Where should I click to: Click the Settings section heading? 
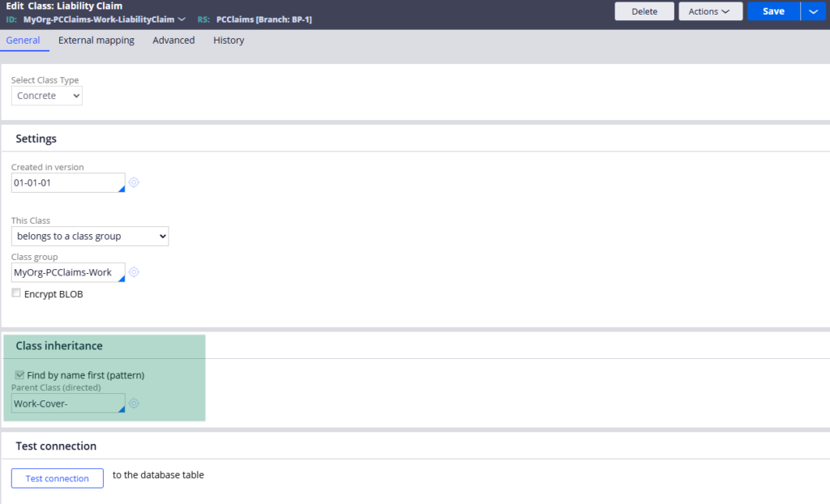click(36, 139)
